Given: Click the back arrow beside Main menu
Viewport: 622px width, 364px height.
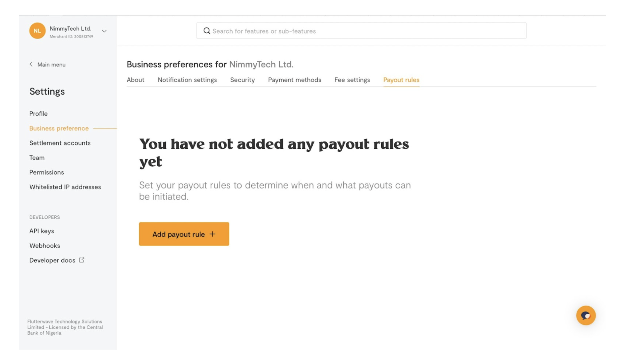Looking at the screenshot, I should [31, 64].
